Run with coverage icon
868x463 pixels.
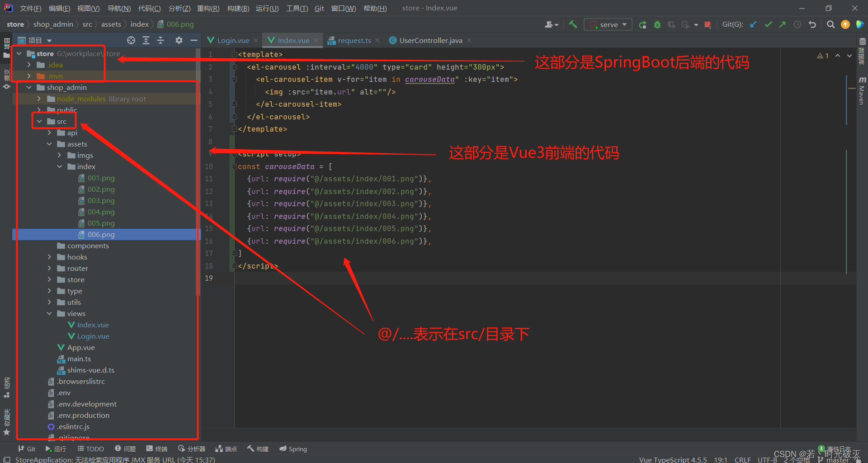coord(672,24)
